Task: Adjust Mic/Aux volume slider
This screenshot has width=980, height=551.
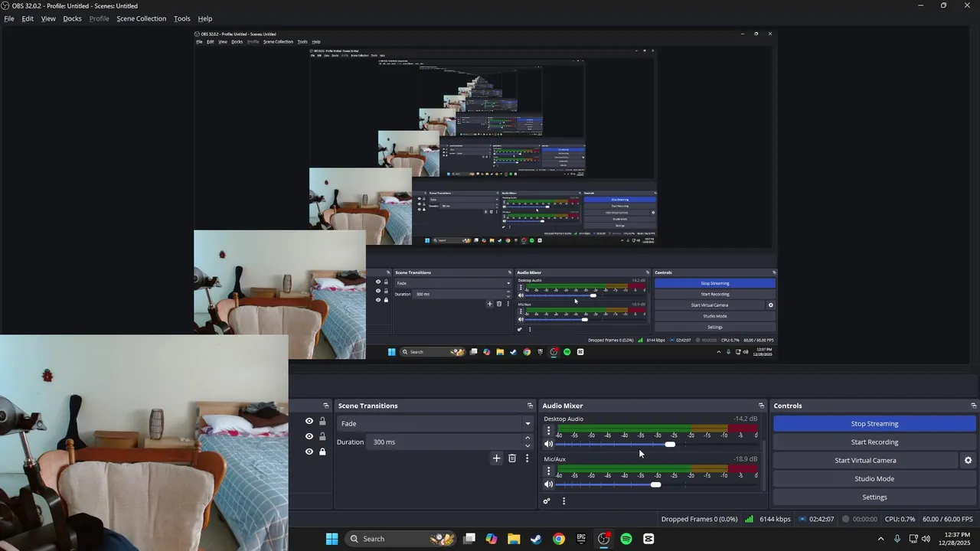Action: coord(657,484)
